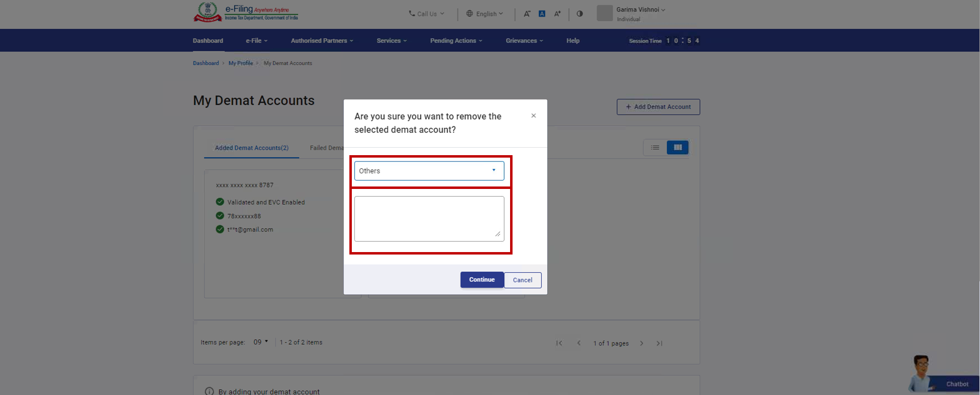Open items per page dropdown
This screenshot has width=980, height=395.
coord(261,342)
